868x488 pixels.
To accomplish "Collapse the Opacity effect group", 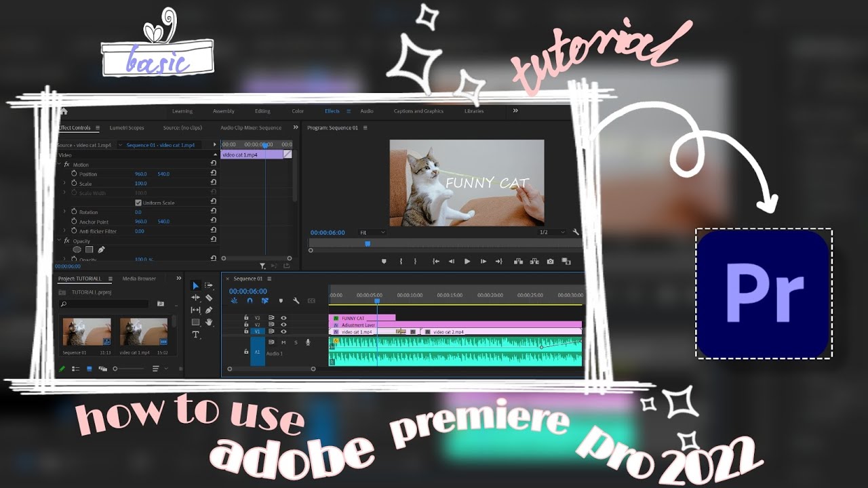I will click(x=59, y=241).
